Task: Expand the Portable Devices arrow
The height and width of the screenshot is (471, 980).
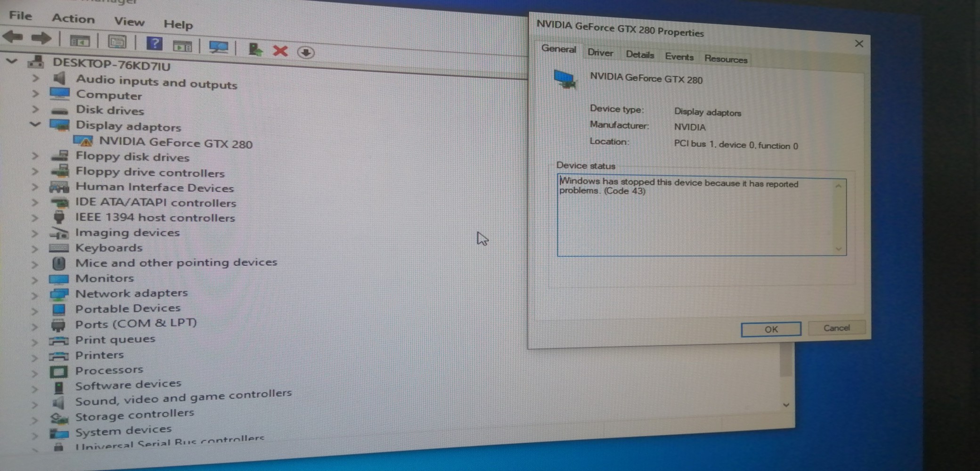Action: (x=35, y=311)
